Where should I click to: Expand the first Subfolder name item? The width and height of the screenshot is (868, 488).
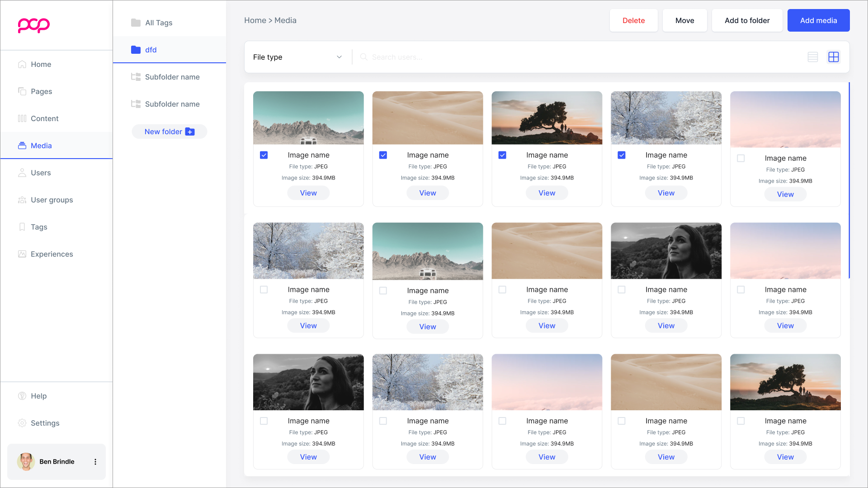[x=172, y=77]
